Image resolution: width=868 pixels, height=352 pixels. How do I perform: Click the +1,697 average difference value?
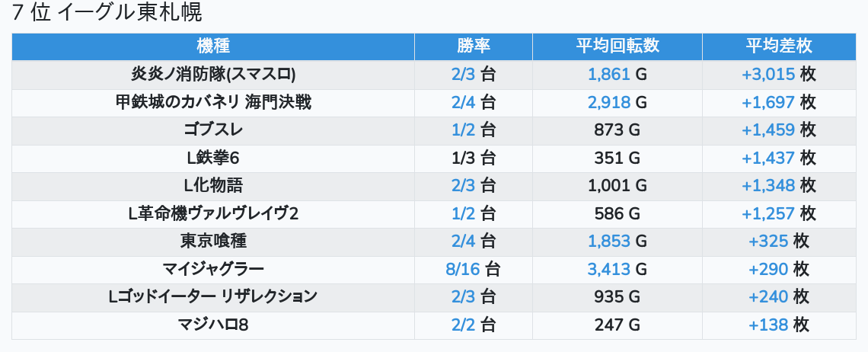coord(768,102)
